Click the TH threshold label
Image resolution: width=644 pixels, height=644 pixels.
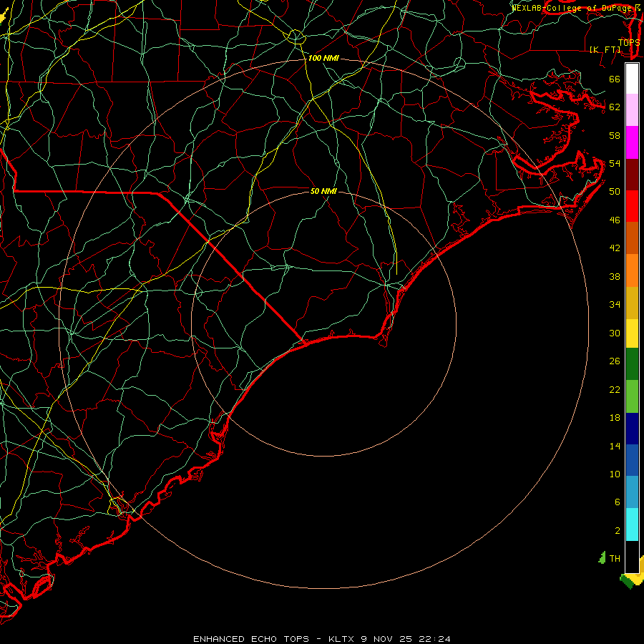[615, 558]
